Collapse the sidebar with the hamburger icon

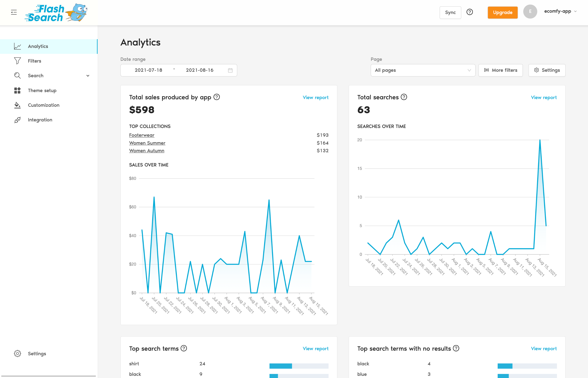pyautogui.click(x=14, y=12)
